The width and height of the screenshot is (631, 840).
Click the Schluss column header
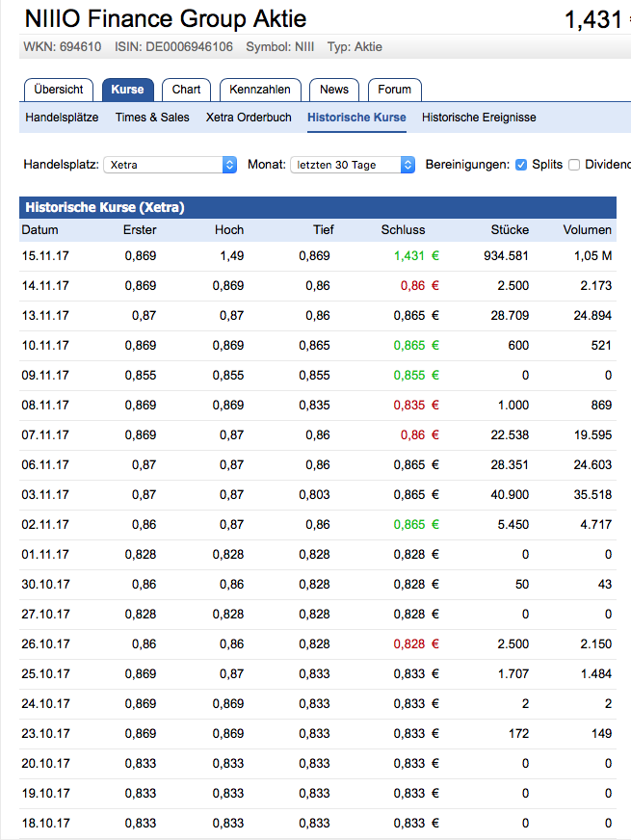click(x=403, y=230)
